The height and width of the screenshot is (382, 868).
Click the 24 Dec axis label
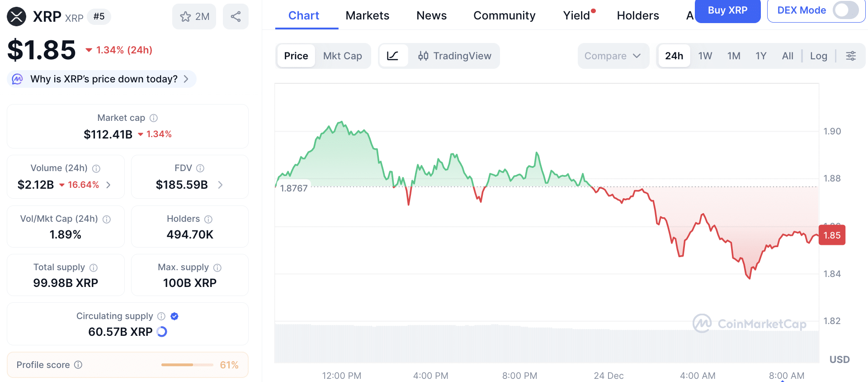(609, 376)
